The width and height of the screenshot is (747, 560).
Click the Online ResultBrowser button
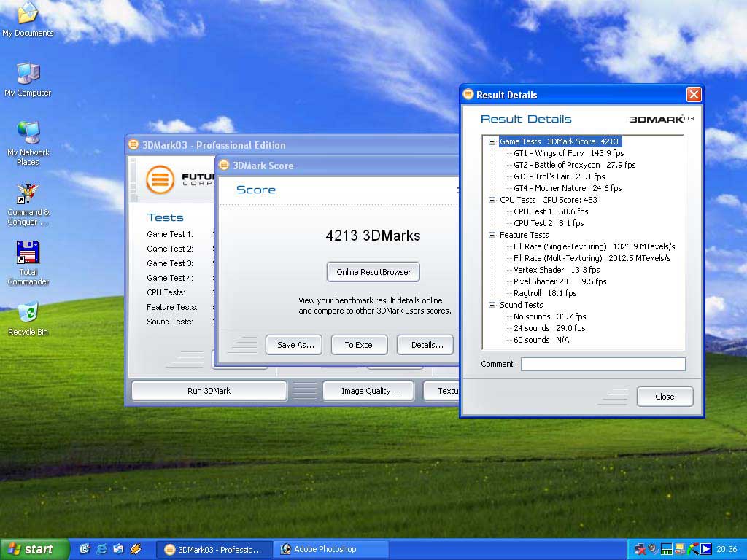pos(373,272)
